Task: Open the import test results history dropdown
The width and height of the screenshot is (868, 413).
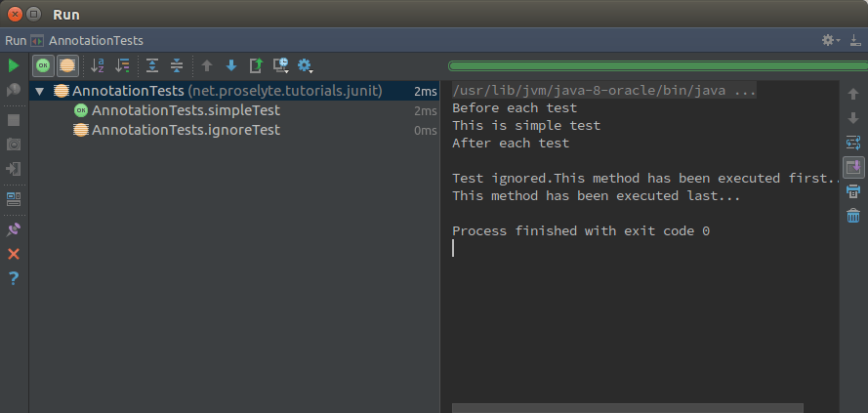Action: [x=281, y=65]
